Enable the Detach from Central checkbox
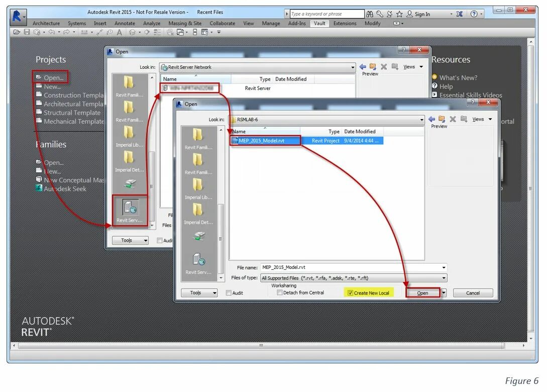Screen dimensions: 547x392 [279, 292]
